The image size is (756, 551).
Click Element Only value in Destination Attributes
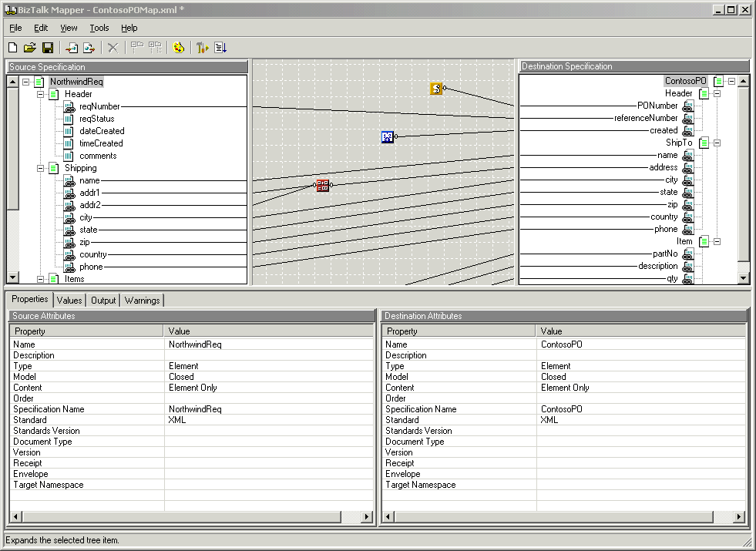point(565,388)
